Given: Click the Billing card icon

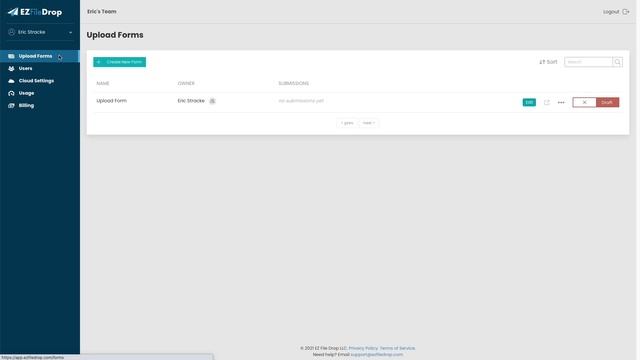Looking at the screenshot, I should (x=11, y=105).
